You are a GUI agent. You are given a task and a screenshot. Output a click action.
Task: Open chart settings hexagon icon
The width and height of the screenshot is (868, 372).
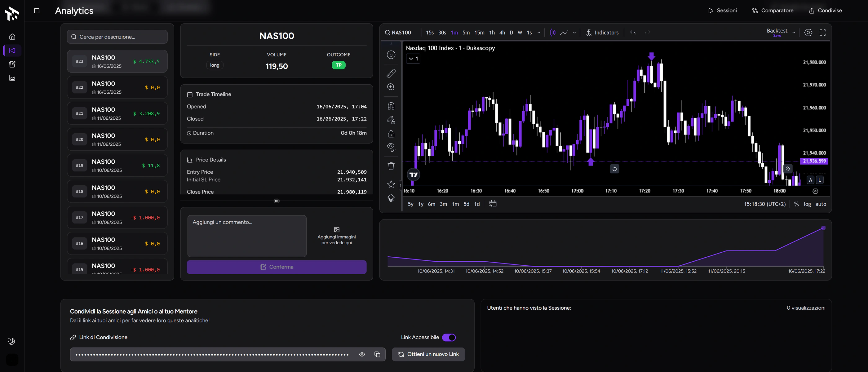point(808,33)
